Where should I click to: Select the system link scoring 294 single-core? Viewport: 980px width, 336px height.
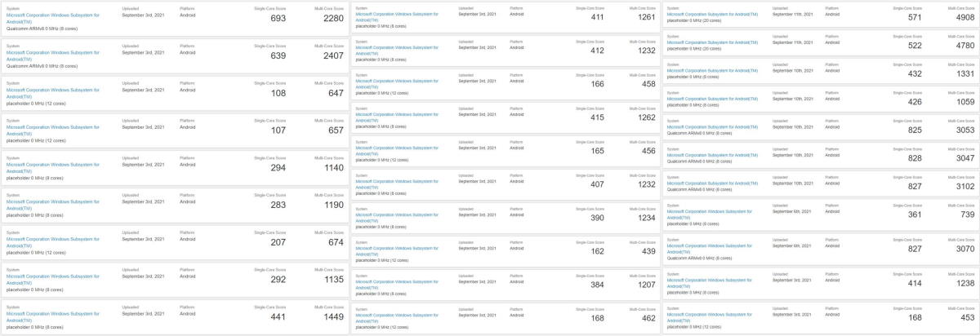(x=52, y=166)
